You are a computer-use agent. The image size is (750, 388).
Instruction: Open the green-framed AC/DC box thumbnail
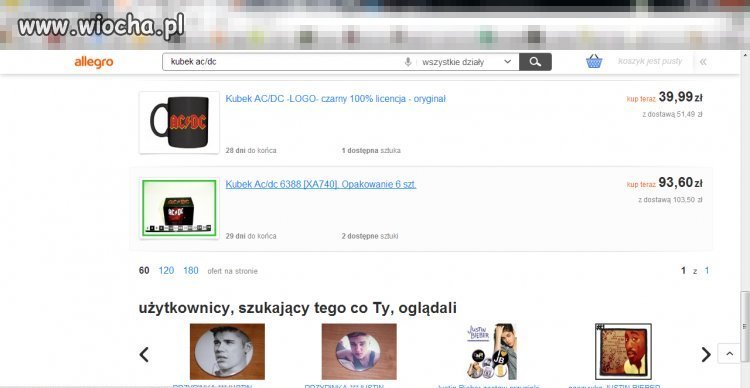click(179, 208)
